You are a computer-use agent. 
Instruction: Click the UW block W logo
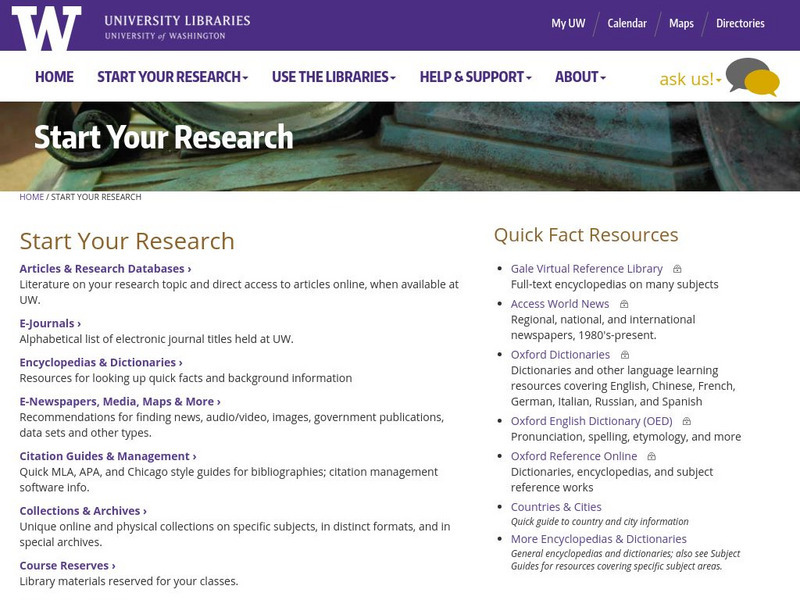click(46, 28)
